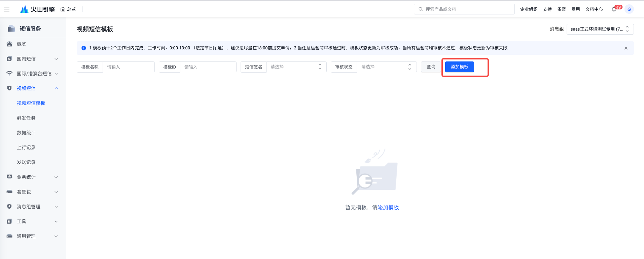This screenshot has height=259, width=644.
Task: Go to 概览 in the sidebar
Action: [x=22, y=44]
